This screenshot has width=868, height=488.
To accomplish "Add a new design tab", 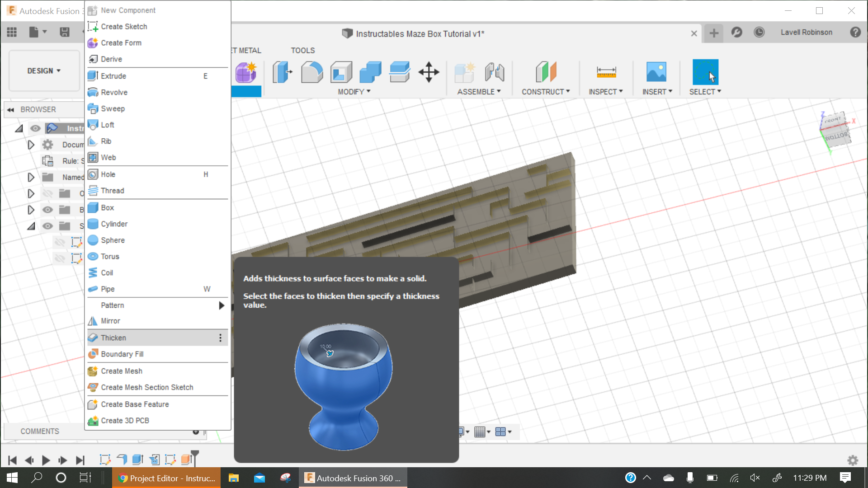I will (x=714, y=33).
